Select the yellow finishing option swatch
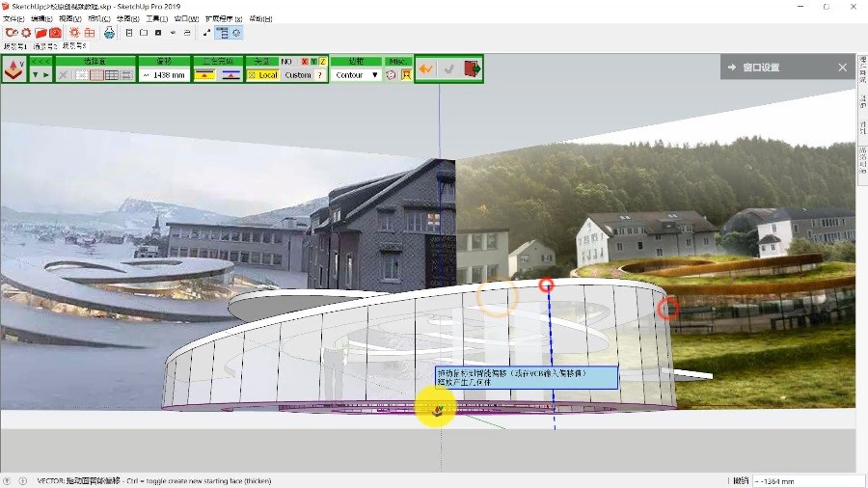 [x=204, y=75]
